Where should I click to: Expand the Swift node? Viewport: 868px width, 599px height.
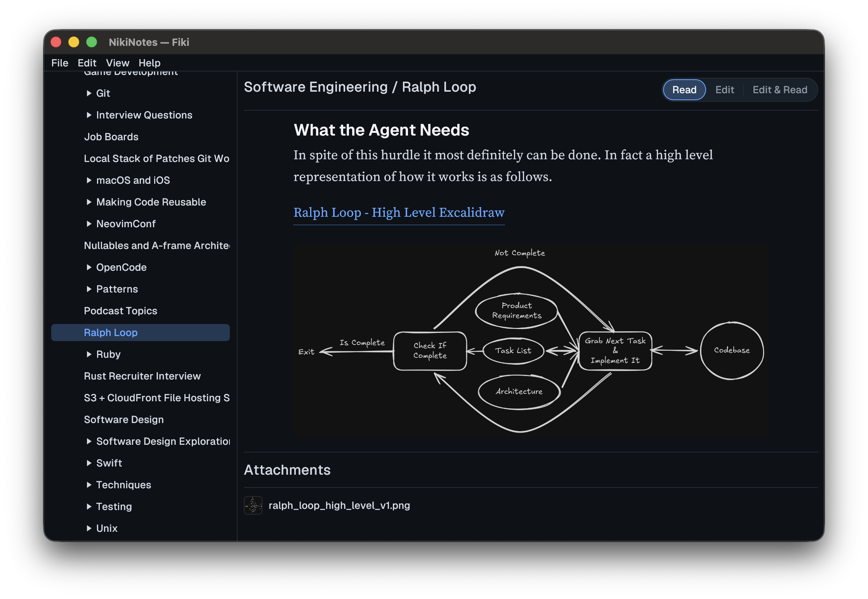[x=89, y=463]
